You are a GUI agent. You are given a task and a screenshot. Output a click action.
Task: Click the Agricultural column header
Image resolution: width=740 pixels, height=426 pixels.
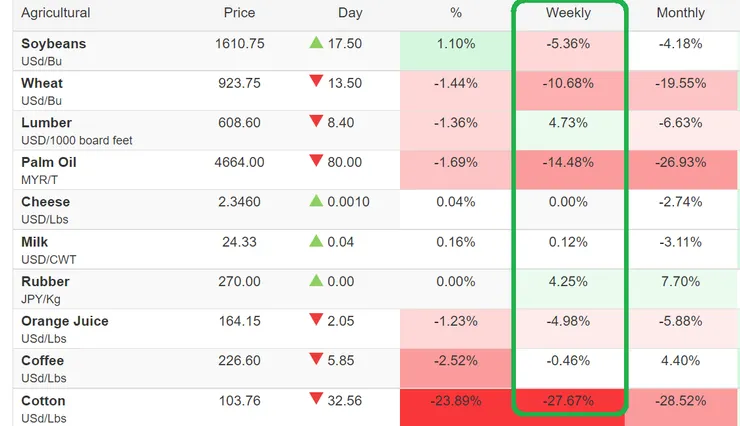click(55, 13)
